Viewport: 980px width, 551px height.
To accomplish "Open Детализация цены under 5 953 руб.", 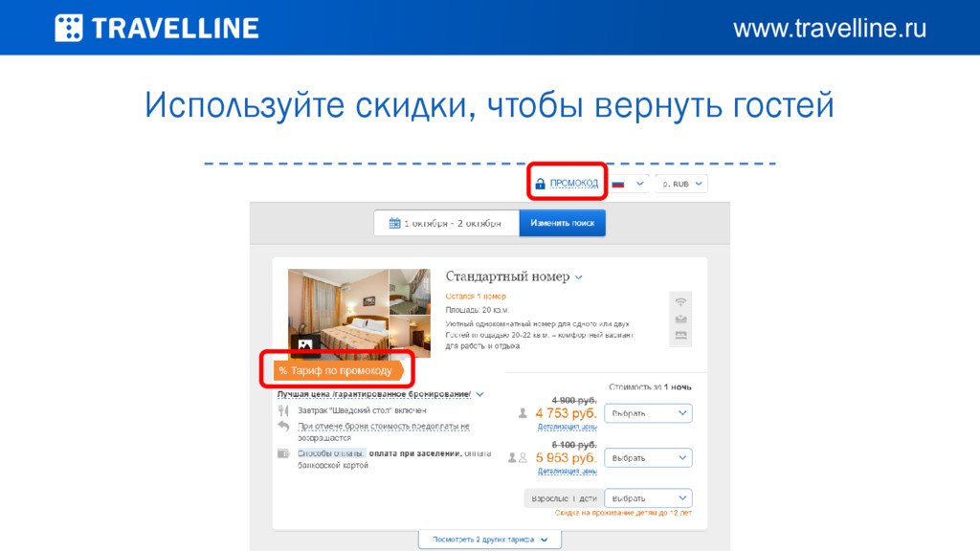I will tap(567, 471).
